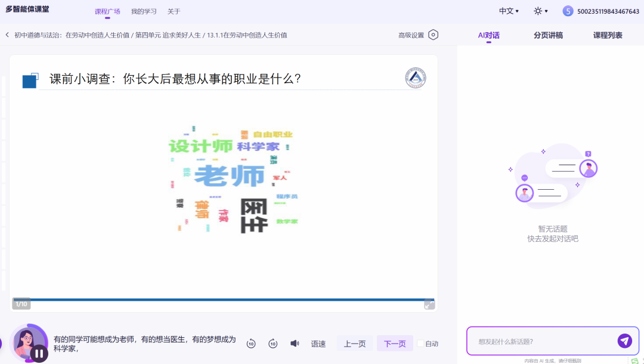Image resolution: width=644 pixels, height=364 pixels.
Task: Click the back chevron beside the breadcrumb
Action: coord(6,35)
